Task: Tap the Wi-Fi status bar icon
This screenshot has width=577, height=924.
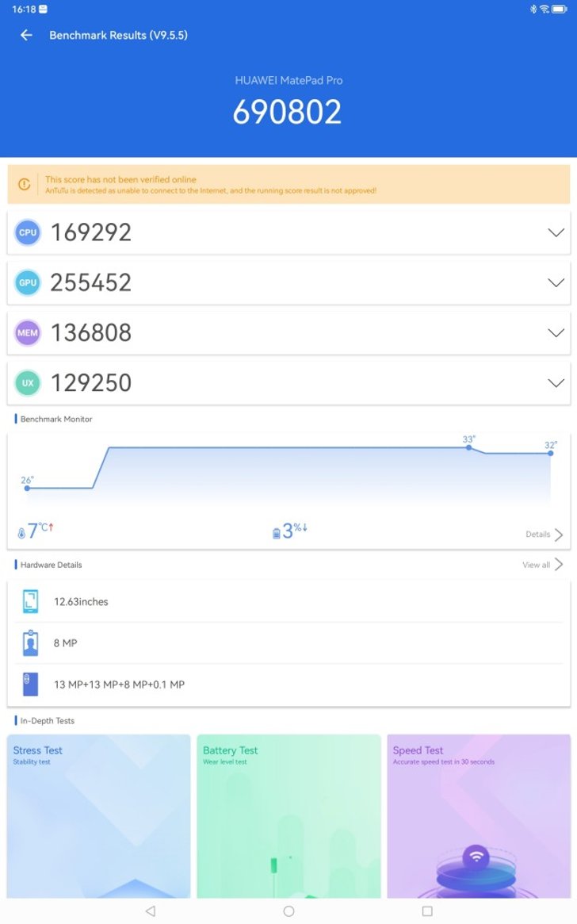Action: point(544,9)
